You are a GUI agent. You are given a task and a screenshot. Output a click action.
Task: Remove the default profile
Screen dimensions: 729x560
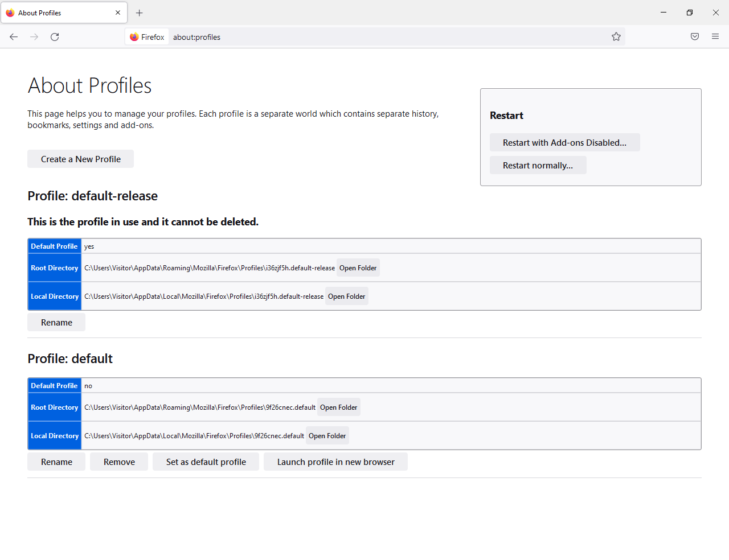(119, 462)
